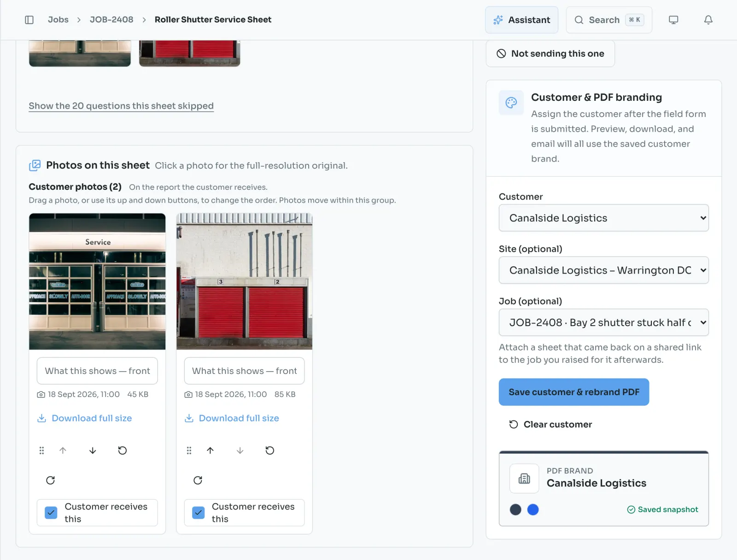Click the Customer photos (2) heading
This screenshot has width=737, height=560.
[x=75, y=187]
